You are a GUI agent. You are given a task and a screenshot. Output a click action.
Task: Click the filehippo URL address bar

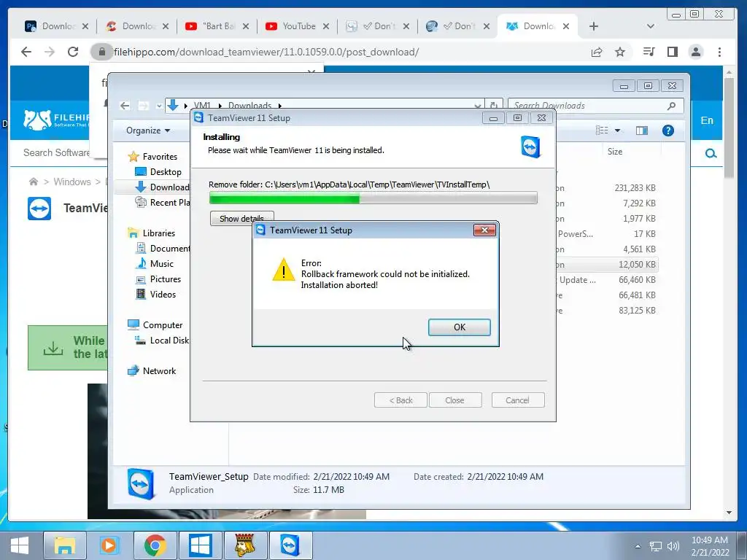coord(266,52)
